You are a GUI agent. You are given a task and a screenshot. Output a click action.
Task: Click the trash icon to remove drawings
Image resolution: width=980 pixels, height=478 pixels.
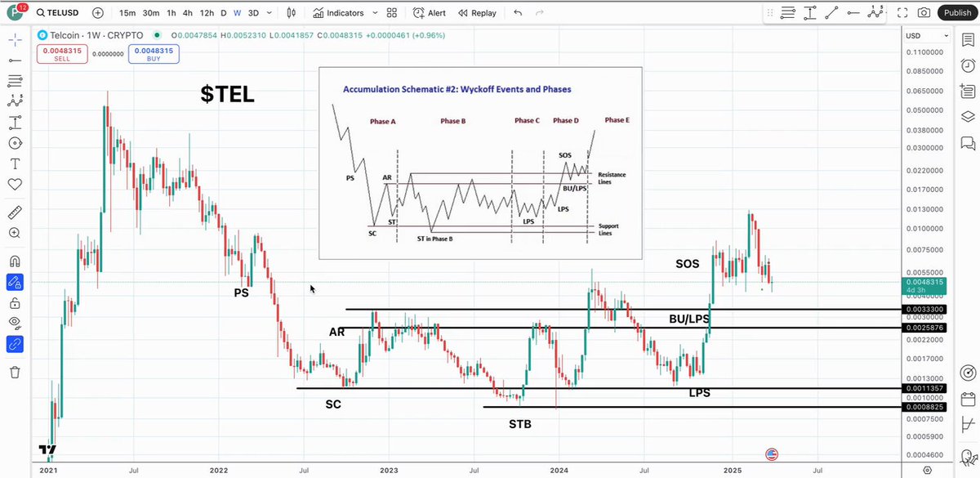tap(15, 372)
